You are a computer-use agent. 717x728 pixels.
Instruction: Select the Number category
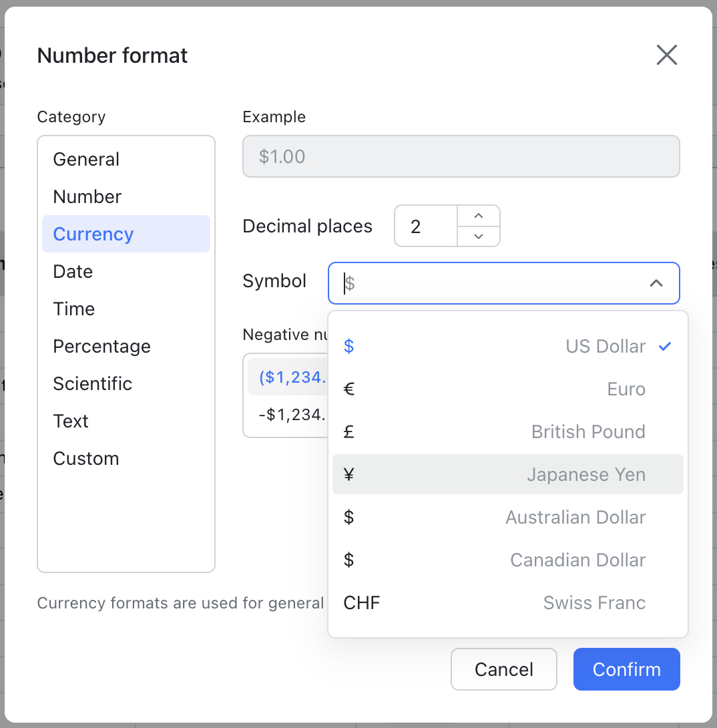(x=87, y=197)
